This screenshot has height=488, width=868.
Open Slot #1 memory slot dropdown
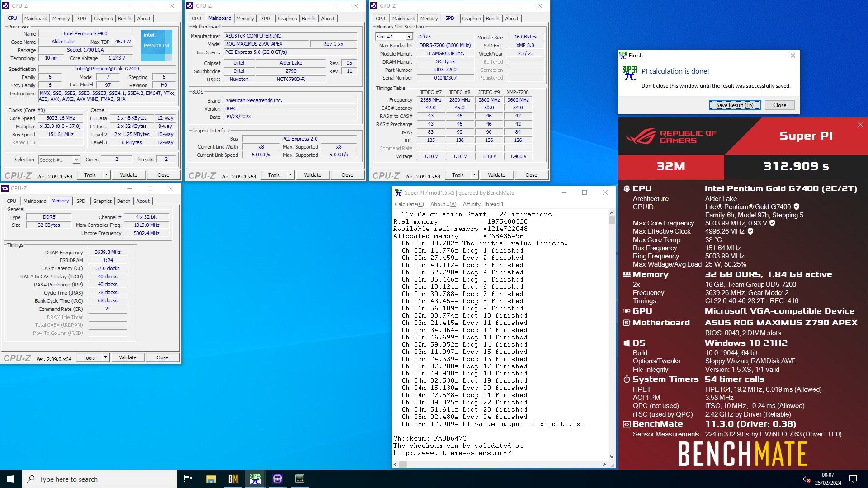click(x=409, y=37)
